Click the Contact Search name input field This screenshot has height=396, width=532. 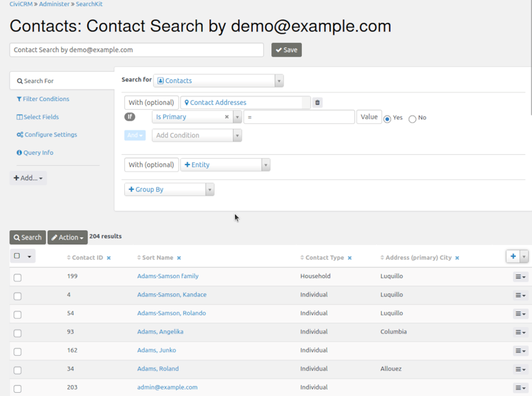click(x=136, y=49)
